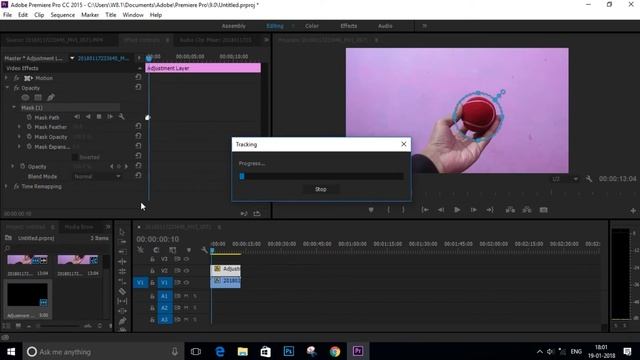This screenshot has width=640, height=360.
Task: Switch to the Audio workspace tab
Action: point(385,26)
